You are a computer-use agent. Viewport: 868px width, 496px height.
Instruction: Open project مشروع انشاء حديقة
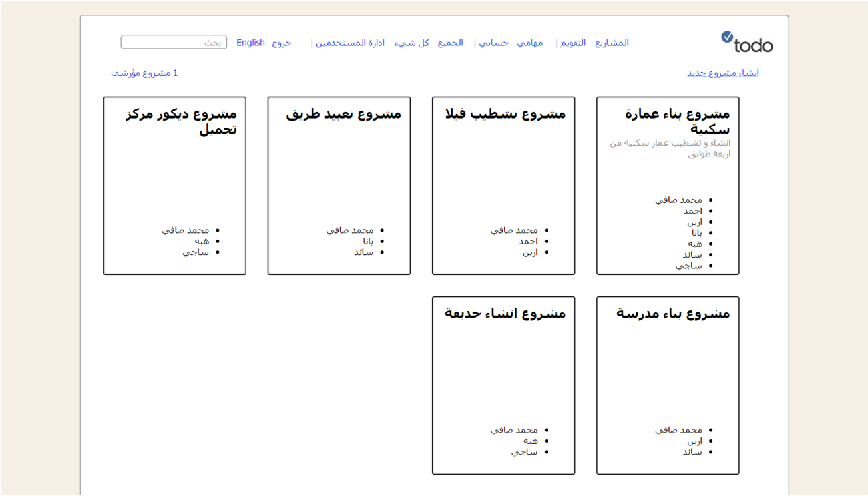505,314
